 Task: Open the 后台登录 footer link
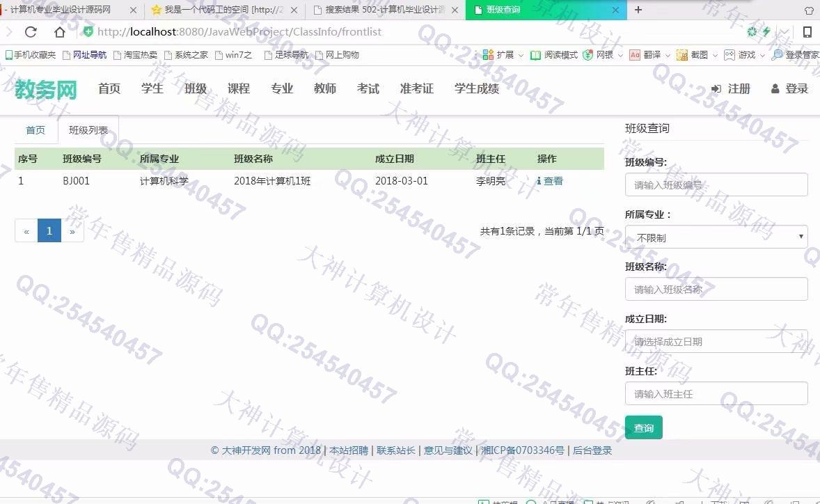click(x=592, y=450)
